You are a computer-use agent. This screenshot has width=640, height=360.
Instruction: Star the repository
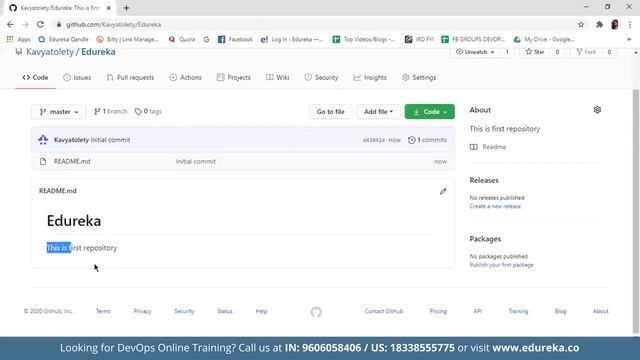coord(535,52)
